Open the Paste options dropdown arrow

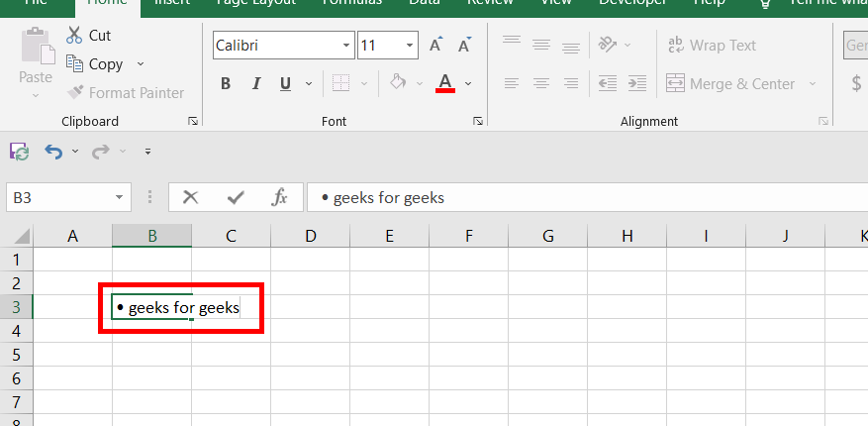click(36, 95)
